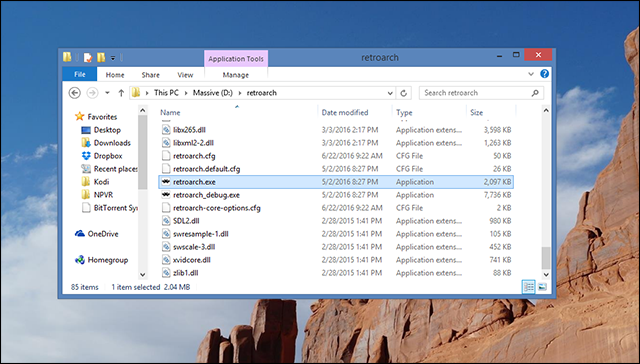Viewport: 640px width, 364px height.
Task: Open Customize Quick Access Toolbar dropdown
Action: pyautogui.click(x=113, y=58)
